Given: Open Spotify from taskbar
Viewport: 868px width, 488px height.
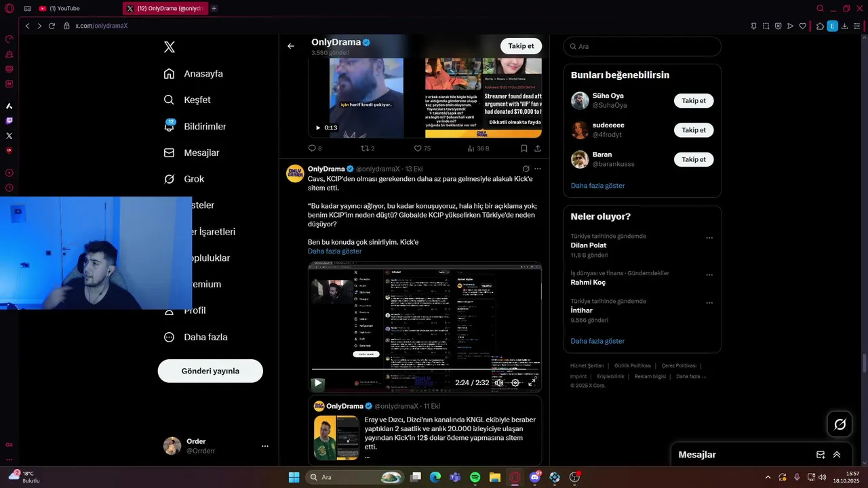Looking at the screenshot, I should pos(475,477).
